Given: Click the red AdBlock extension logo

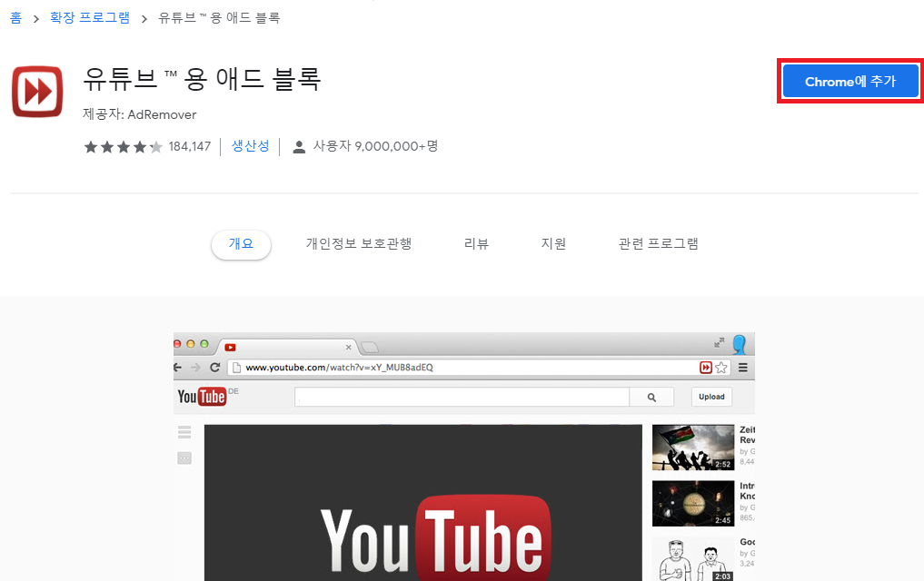Looking at the screenshot, I should [37, 92].
